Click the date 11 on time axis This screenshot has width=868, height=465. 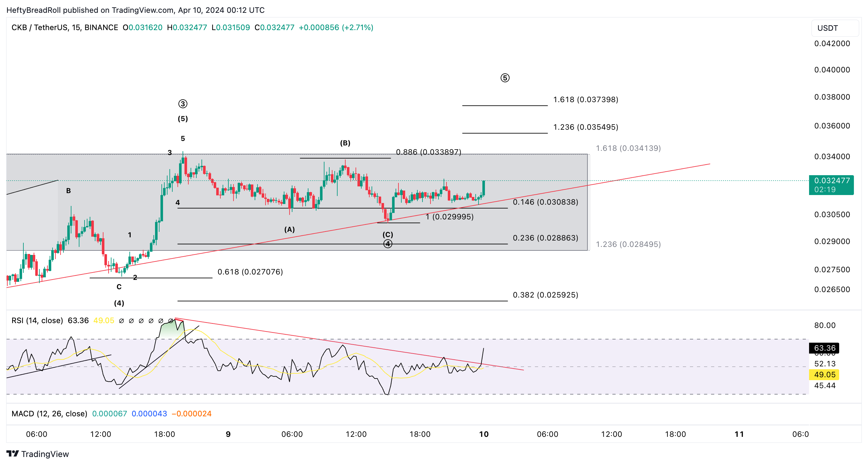click(739, 434)
